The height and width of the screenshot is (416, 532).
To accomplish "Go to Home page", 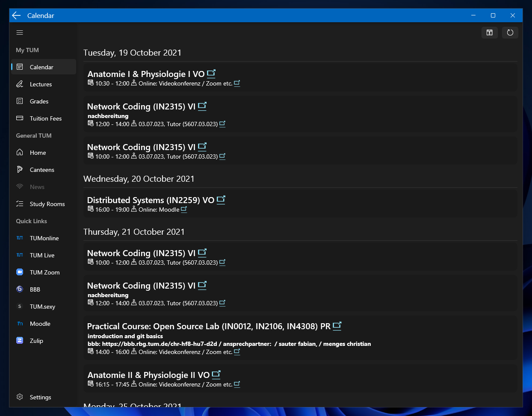I will [x=44, y=153].
